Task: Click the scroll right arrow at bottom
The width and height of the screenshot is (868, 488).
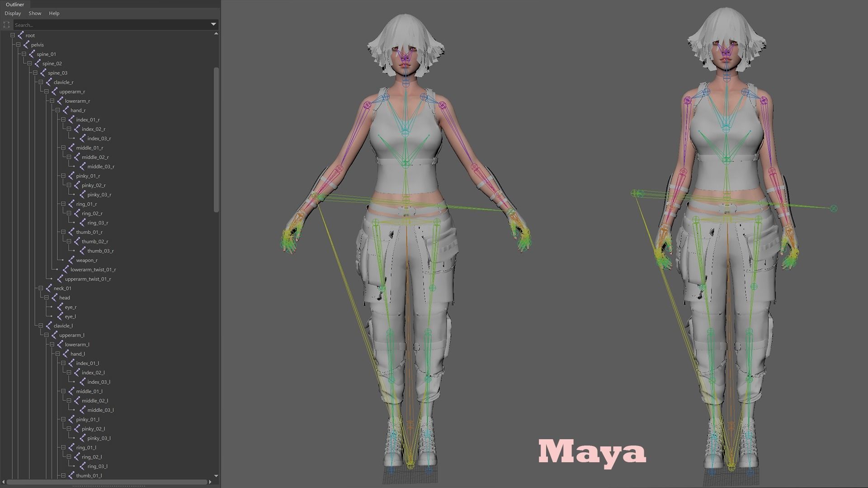Action: click(210, 482)
